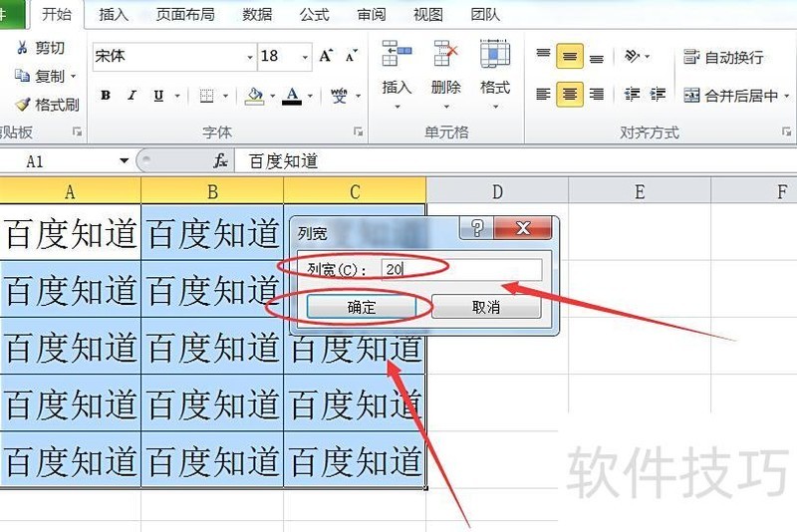This screenshot has height=532, width=797.
Task: Switch to the 公式 tab
Action: (314, 14)
